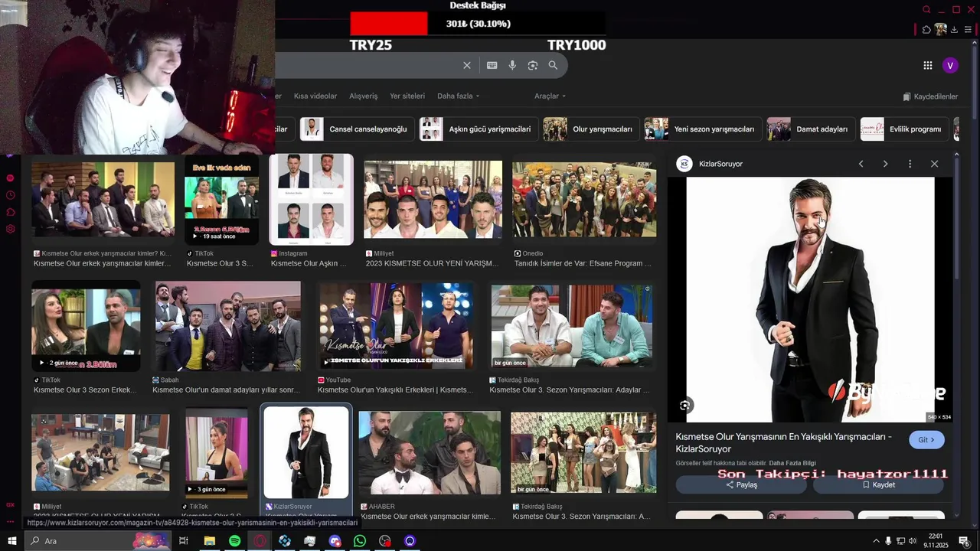980x551 pixels.
Task: Open KizlarSoruyor source title link
Action: (783, 442)
